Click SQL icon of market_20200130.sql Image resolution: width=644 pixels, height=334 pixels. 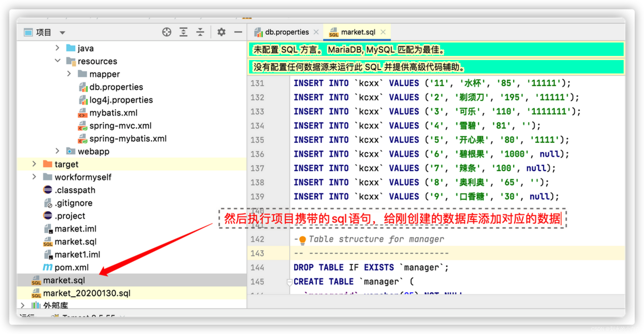click(x=36, y=293)
